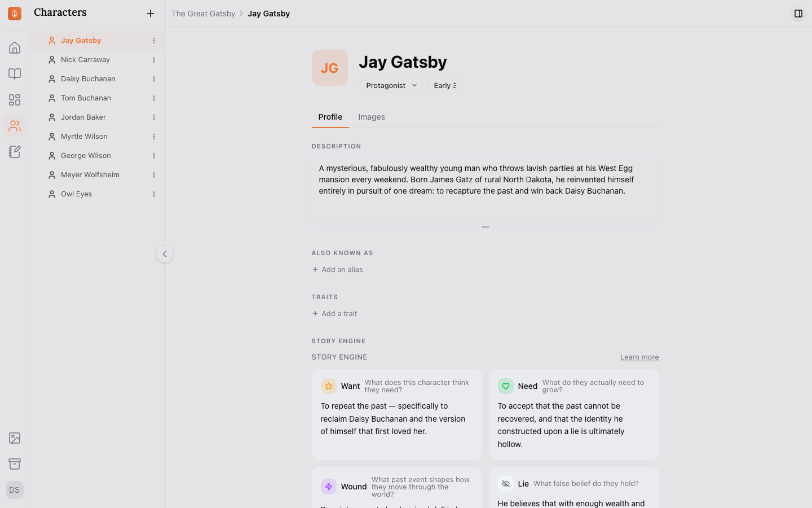Image resolution: width=812 pixels, height=508 pixels.
Task: Click the Early age tag field
Action: 445,85
